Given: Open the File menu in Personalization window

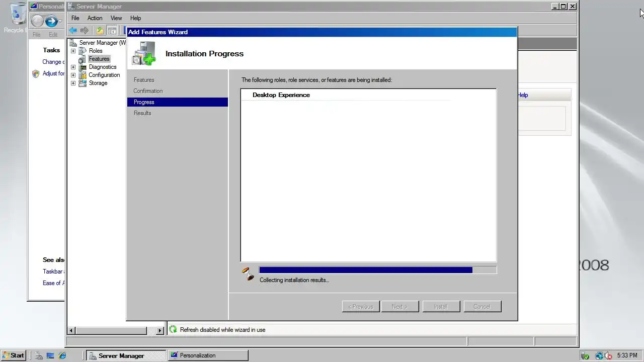Looking at the screenshot, I should (37, 35).
